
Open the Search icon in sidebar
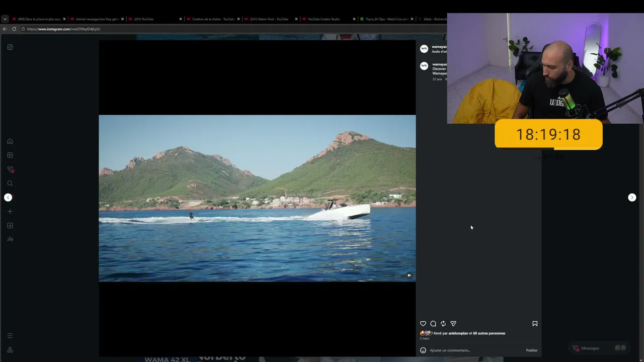(10, 184)
